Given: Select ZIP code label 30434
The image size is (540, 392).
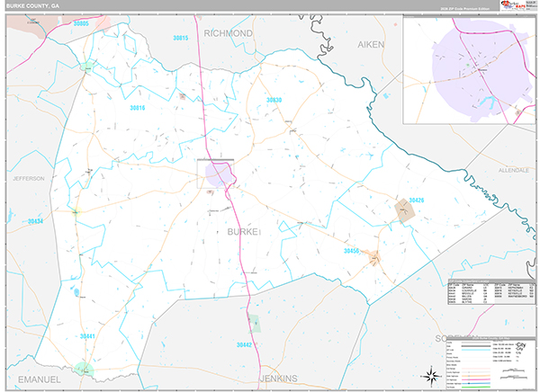Looking at the screenshot, I should click(x=35, y=221).
